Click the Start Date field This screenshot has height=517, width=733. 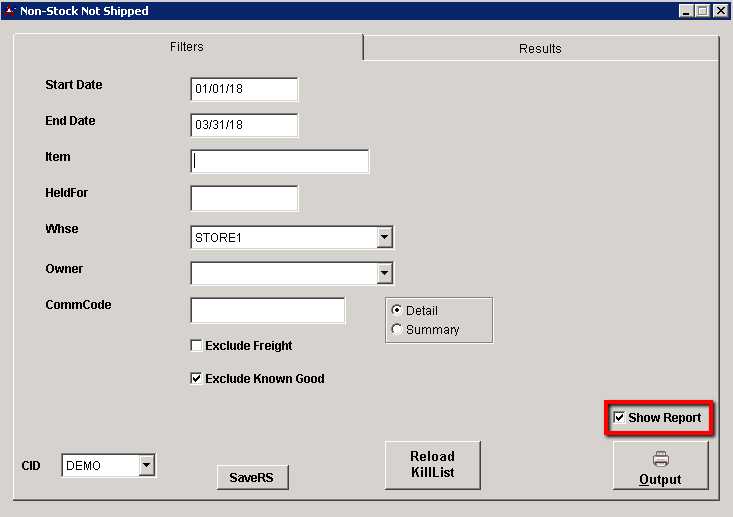pyautogui.click(x=244, y=89)
